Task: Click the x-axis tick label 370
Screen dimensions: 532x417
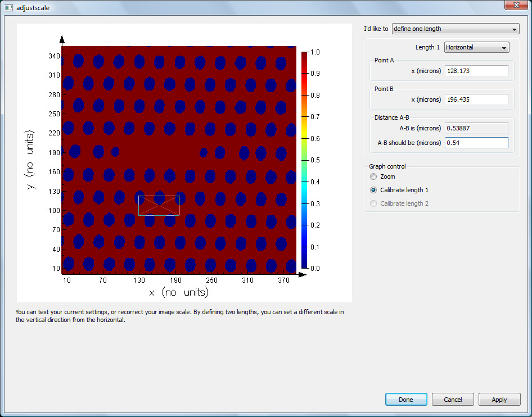Action: click(x=283, y=280)
